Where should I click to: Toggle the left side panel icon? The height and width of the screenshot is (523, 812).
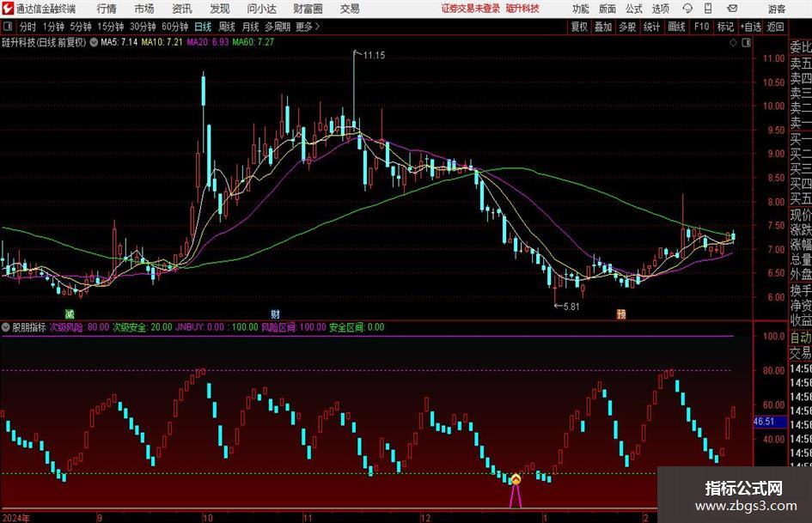pyautogui.click(x=8, y=27)
